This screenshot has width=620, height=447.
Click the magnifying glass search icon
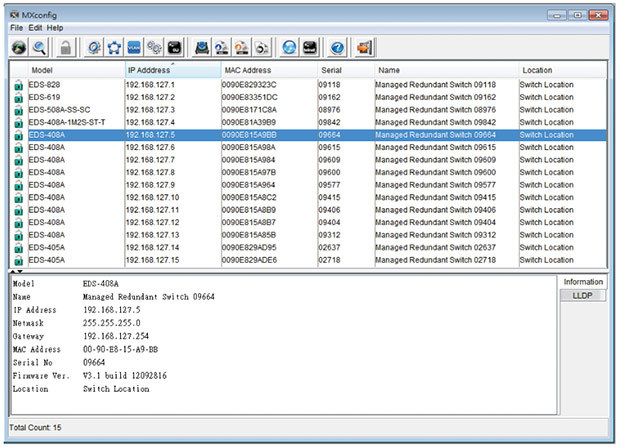click(40, 47)
